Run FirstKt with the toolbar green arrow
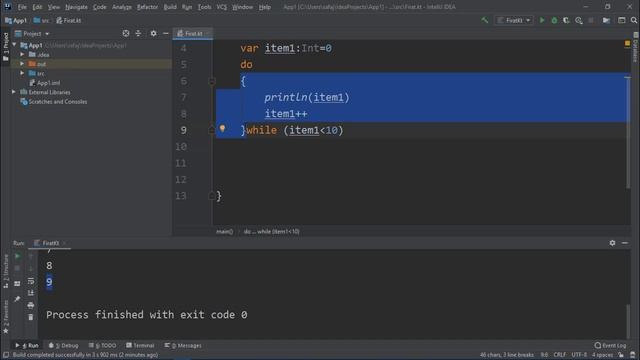This screenshot has height=360, width=640. tap(542, 20)
